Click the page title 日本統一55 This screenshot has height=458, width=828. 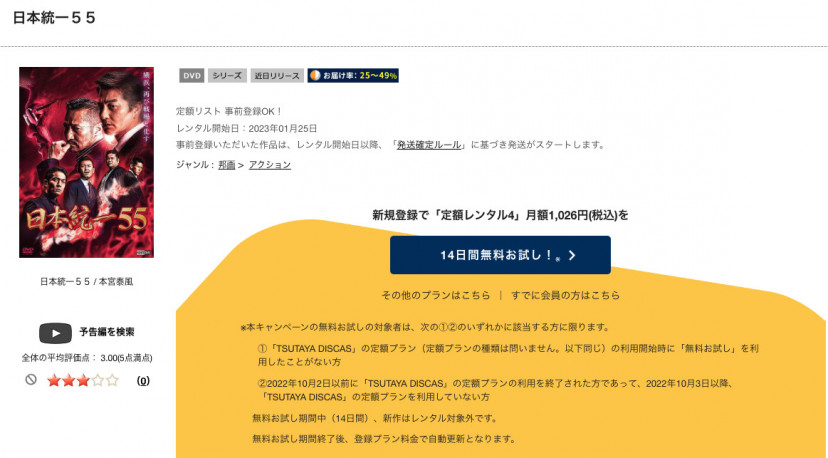pyautogui.click(x=54, y=18)
